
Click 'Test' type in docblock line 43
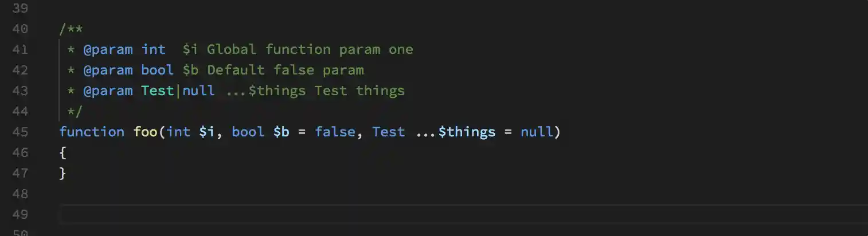[x=158, y=91]
